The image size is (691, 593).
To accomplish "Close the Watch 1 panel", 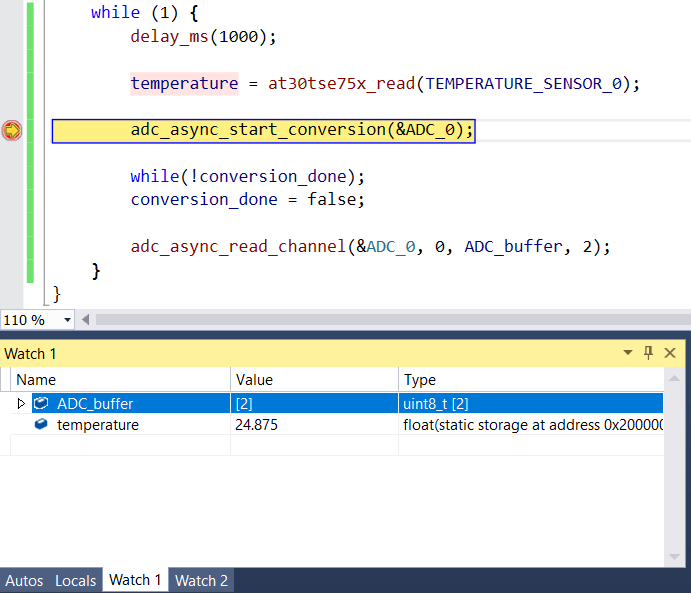I will click(x=670, y=353).
